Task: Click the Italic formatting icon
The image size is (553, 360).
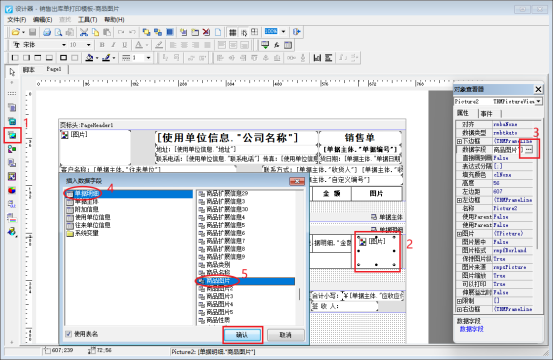Action: [113, 45]
